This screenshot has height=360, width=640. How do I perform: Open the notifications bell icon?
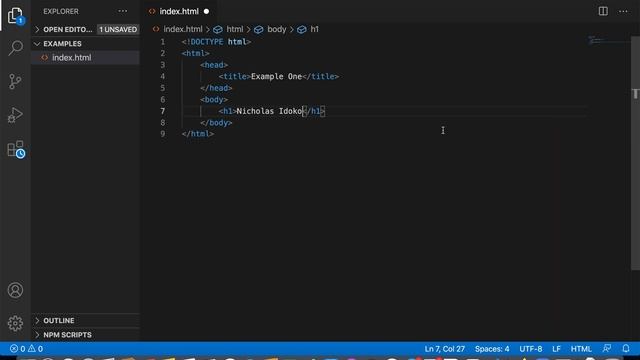(626, 349)
